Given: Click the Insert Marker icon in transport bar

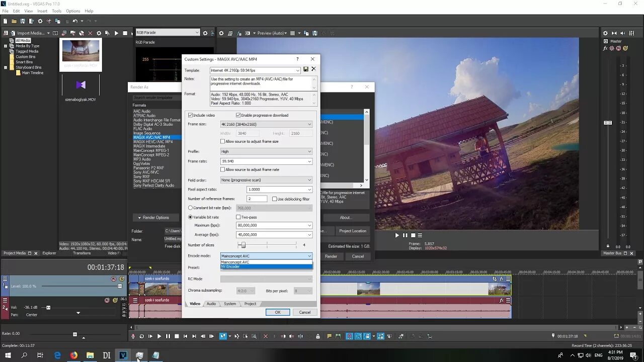Looking at the screenshot, I should (329, 336).
